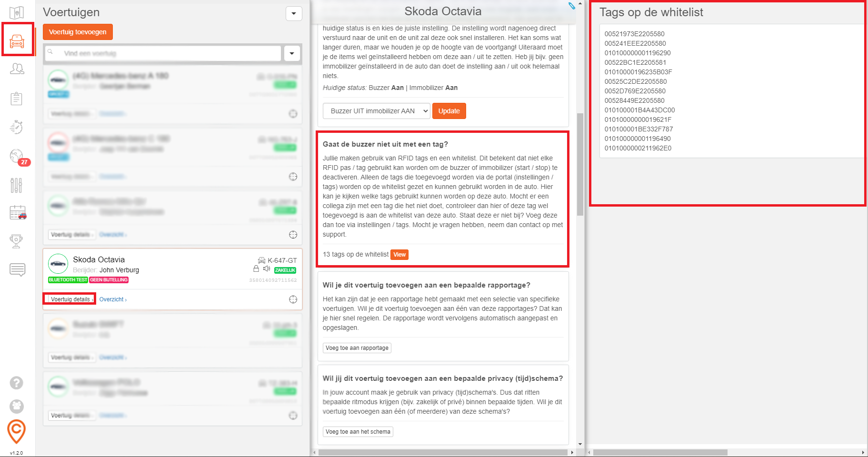Click the View button for whitelist tags
868x457 pixels.
[x=399, y=255]
